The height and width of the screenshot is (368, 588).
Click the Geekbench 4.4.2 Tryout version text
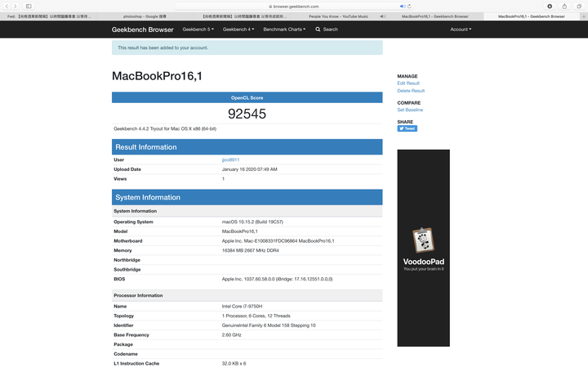tap(165, 129)
